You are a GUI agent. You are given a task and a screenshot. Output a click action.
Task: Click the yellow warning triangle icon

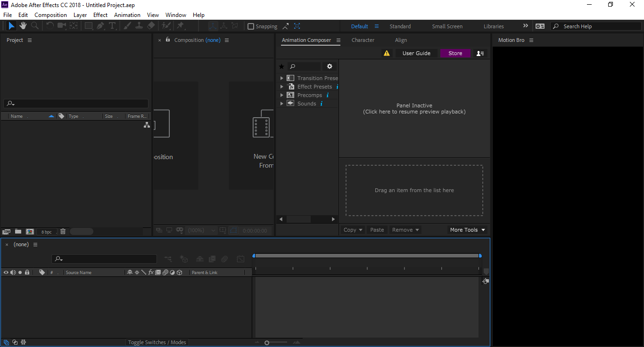pos(387,53)
